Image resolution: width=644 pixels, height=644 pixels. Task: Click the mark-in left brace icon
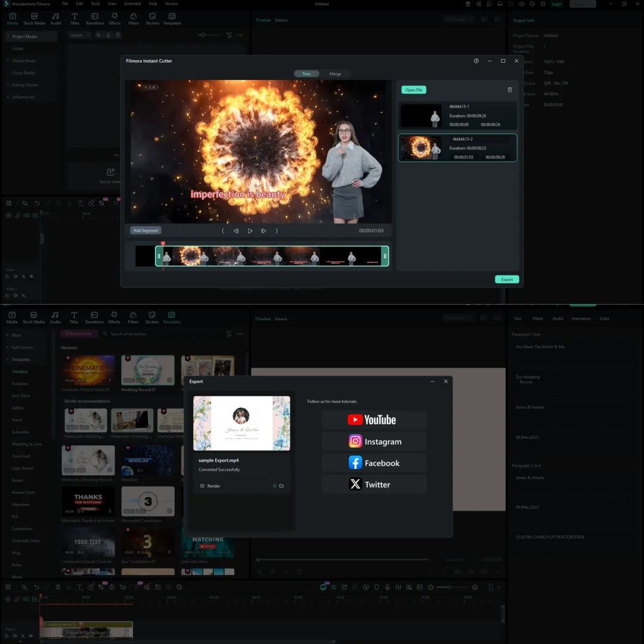(223, 231)
